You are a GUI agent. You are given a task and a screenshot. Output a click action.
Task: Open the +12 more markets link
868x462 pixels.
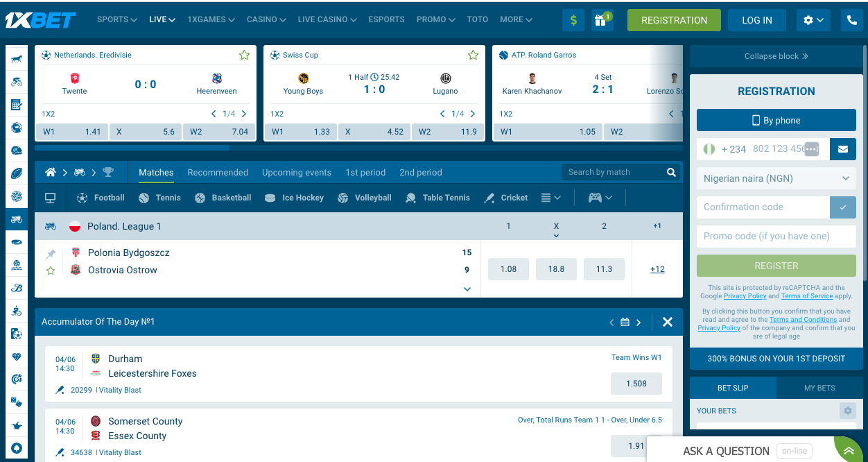[x=657, y=269]
